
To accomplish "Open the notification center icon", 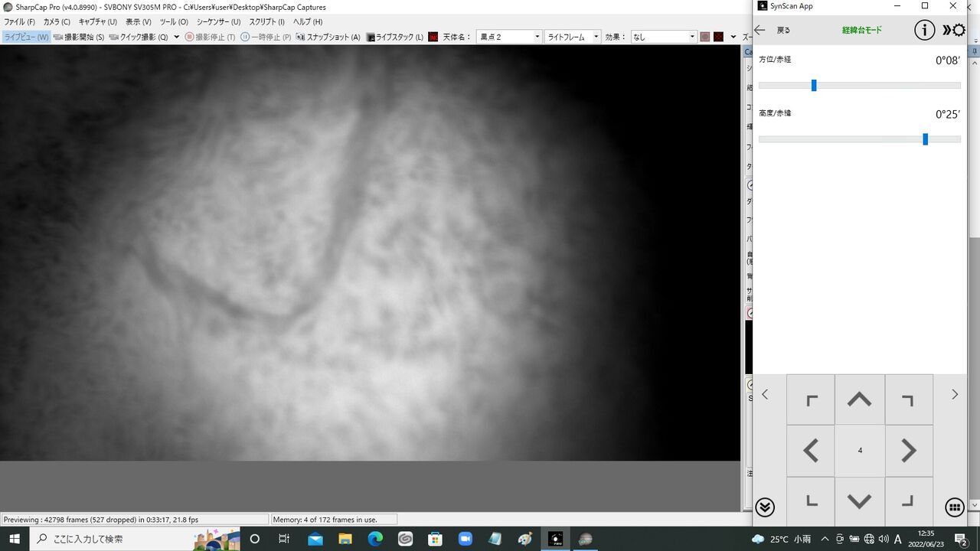I will [x=961, y=539].
